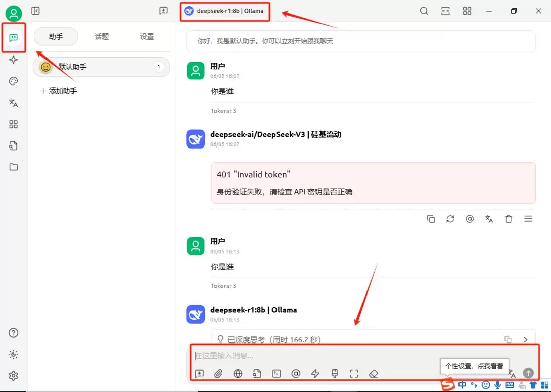551x392 pixels.
Task: Open the agents sparkle icon in sidebar
Action: click(13, 60)
